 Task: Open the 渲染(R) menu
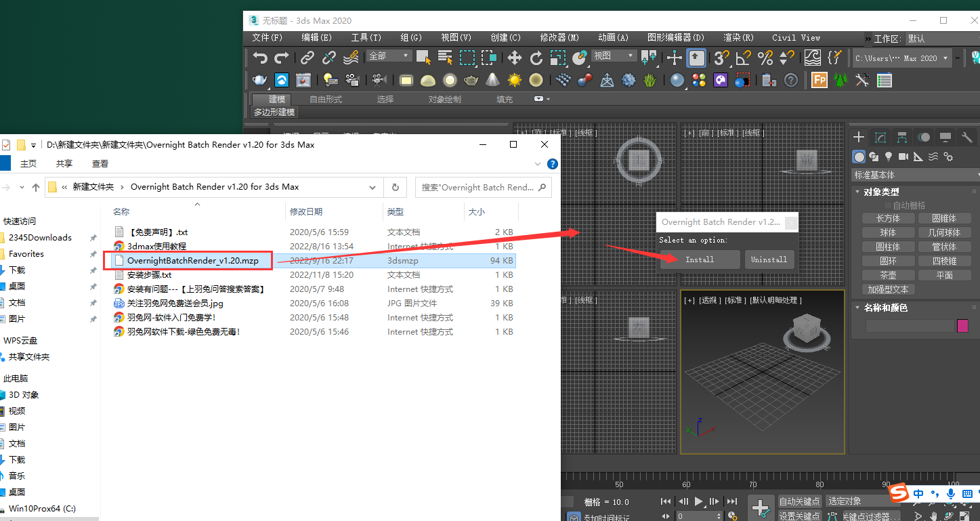coord(738,38)
